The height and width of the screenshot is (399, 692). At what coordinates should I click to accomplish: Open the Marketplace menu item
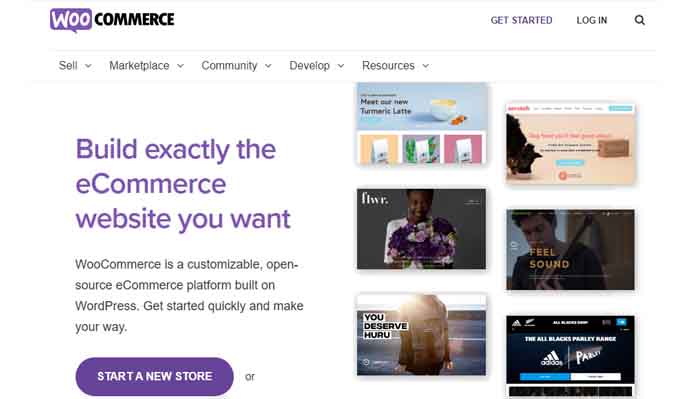pyautogui.click(x=139, y=66)
